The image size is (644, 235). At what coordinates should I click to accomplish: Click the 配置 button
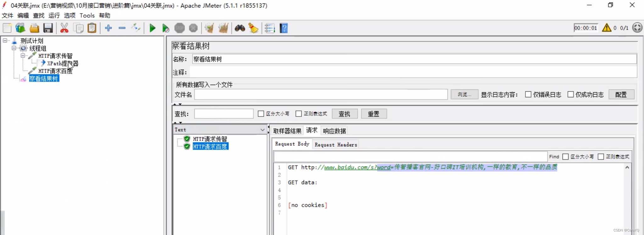tap(621, 94)
